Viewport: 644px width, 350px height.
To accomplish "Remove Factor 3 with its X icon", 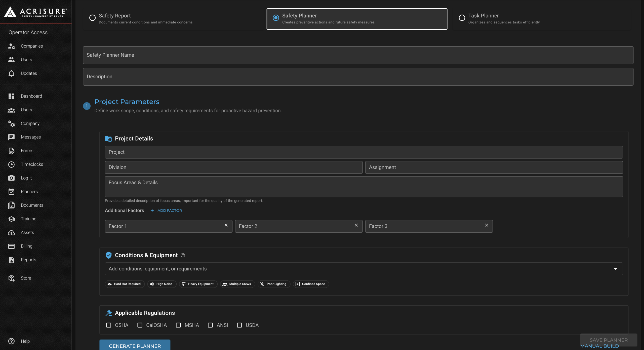I will click(x=487, y=225).
